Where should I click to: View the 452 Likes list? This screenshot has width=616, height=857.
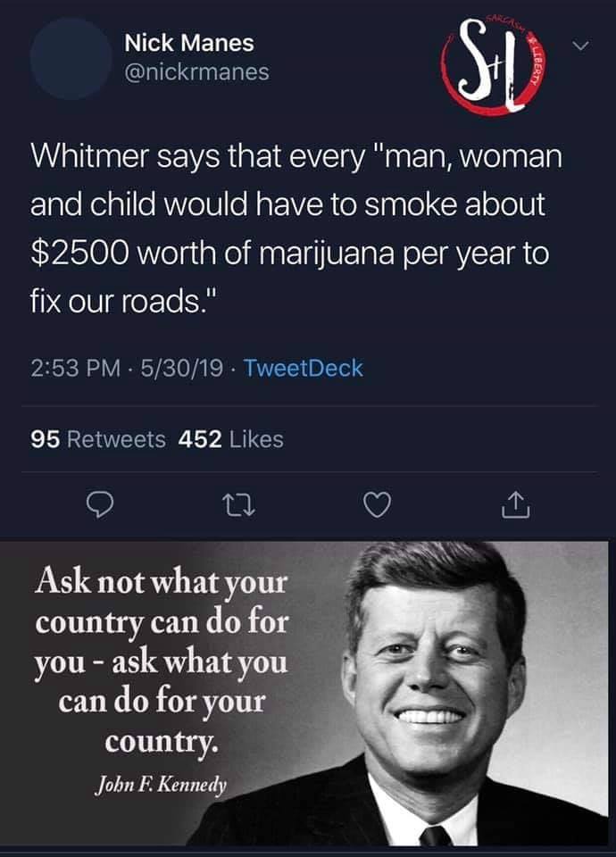(231, 439)
